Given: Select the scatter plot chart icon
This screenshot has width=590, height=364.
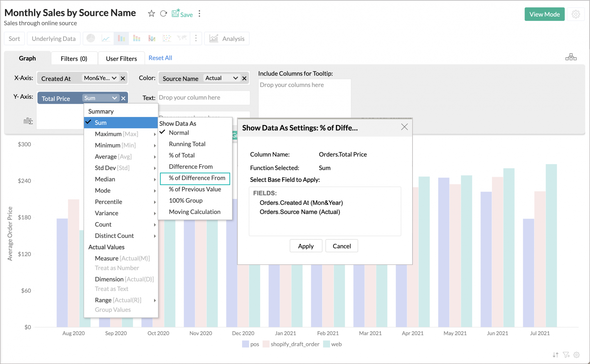Looking at the screenshot, I should click(167, 38).
